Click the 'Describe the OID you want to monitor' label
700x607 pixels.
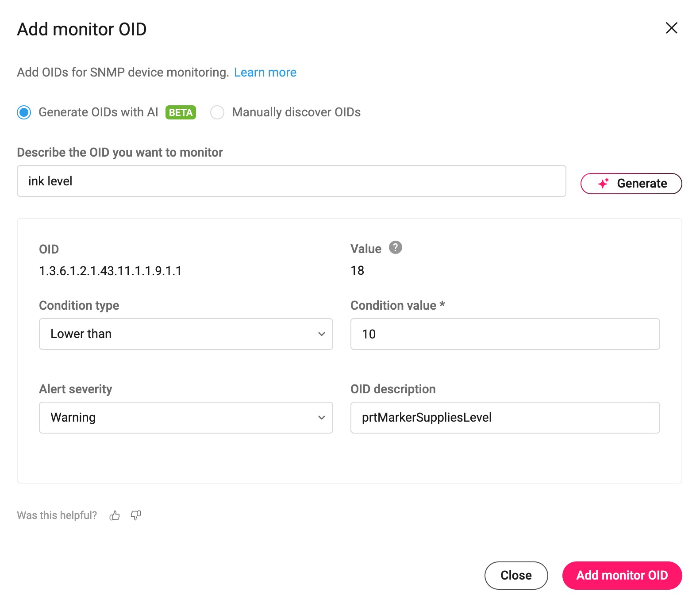pos(119,152)
